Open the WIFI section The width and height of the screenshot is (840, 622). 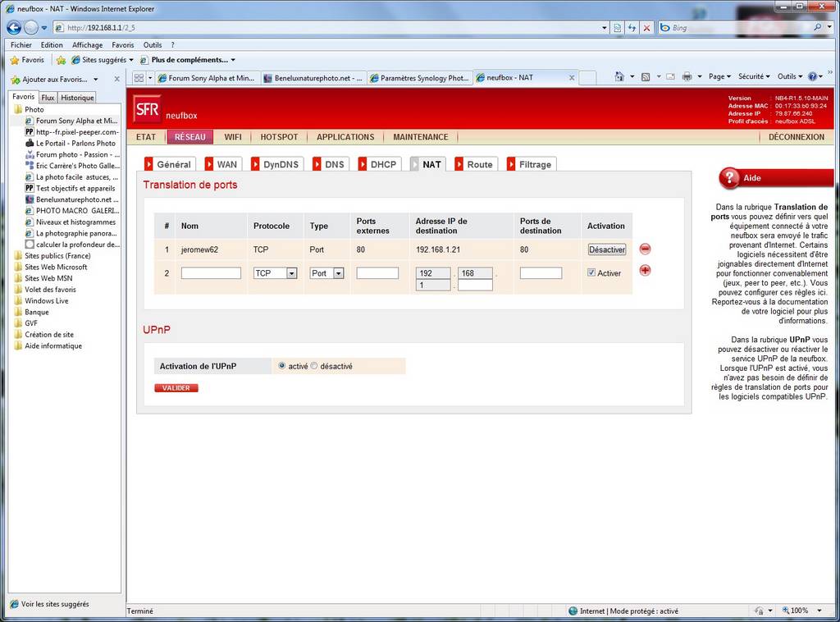click(x=233, y=137)
